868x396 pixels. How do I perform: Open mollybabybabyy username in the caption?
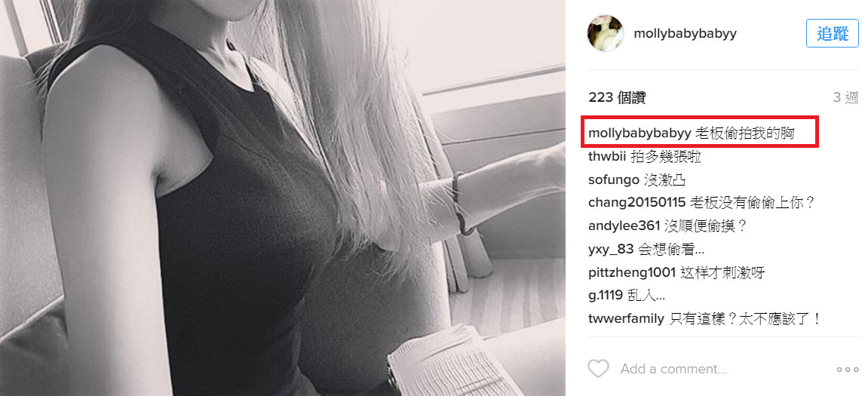pyautogui.click(x=639, y=134)
